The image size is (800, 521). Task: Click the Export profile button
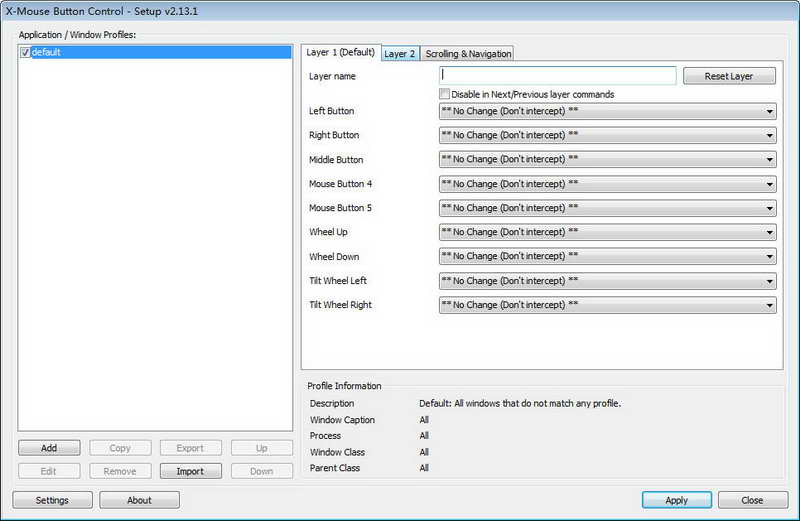click(190, 448)
